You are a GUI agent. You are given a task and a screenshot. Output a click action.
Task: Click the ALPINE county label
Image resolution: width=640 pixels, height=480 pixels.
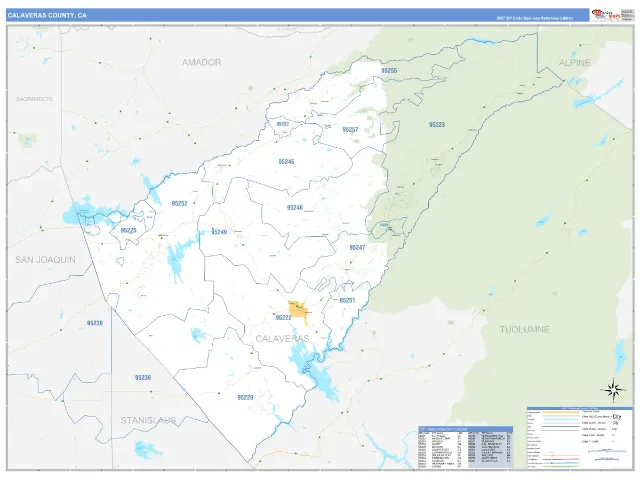point(574,62)
